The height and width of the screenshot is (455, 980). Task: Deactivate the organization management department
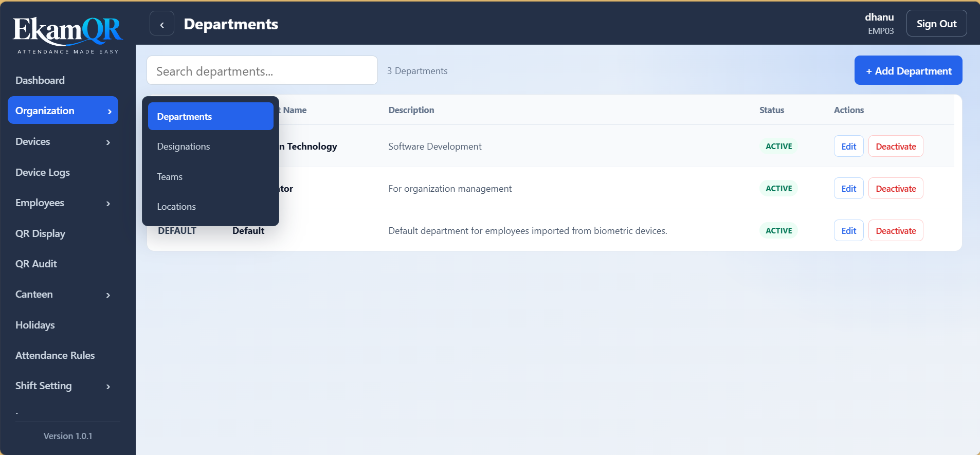tap(896, 189)
